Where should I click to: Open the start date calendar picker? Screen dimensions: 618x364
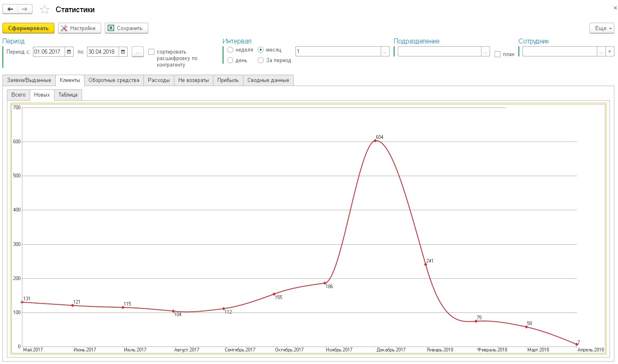(x=69, y=52)
